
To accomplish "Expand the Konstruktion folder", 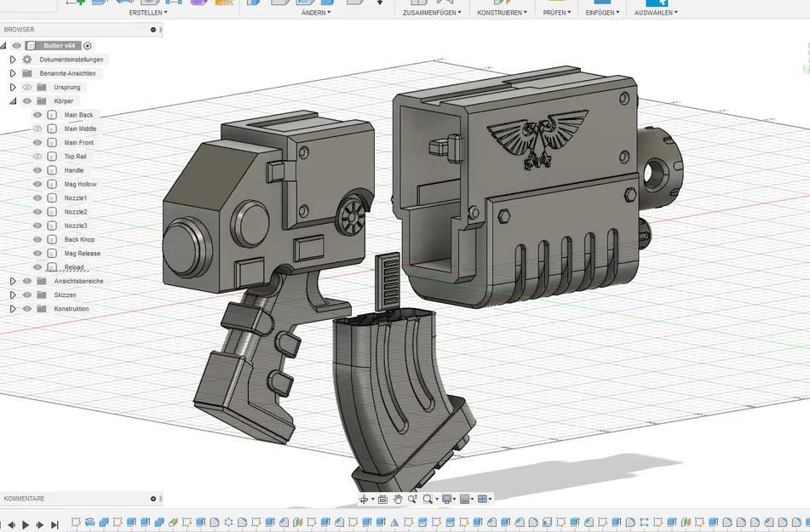I will click(11, 308).
